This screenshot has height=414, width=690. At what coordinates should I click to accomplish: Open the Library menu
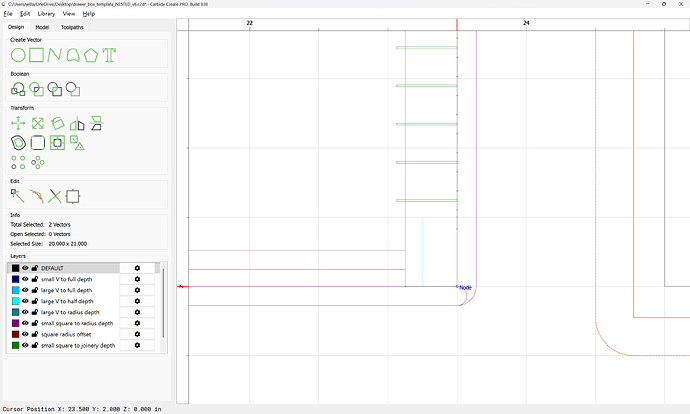[x=46, y=14]
